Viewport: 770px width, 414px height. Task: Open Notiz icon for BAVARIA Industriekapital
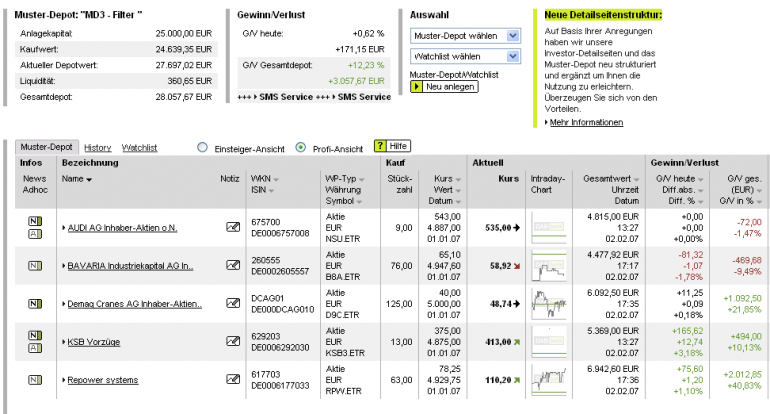[233, 265]
